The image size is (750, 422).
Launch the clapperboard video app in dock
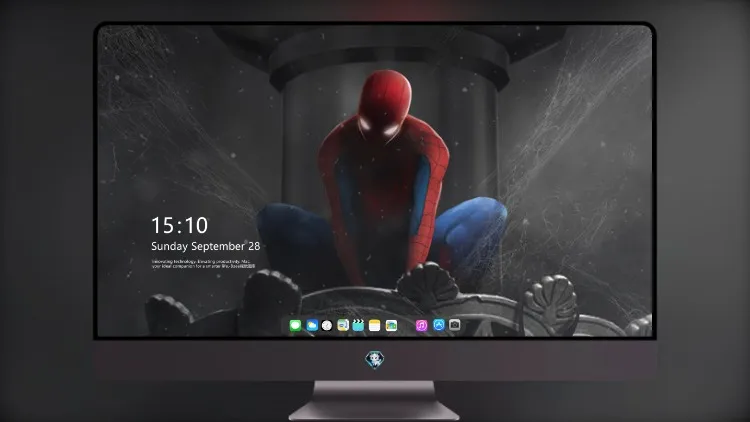coord(358,325)
